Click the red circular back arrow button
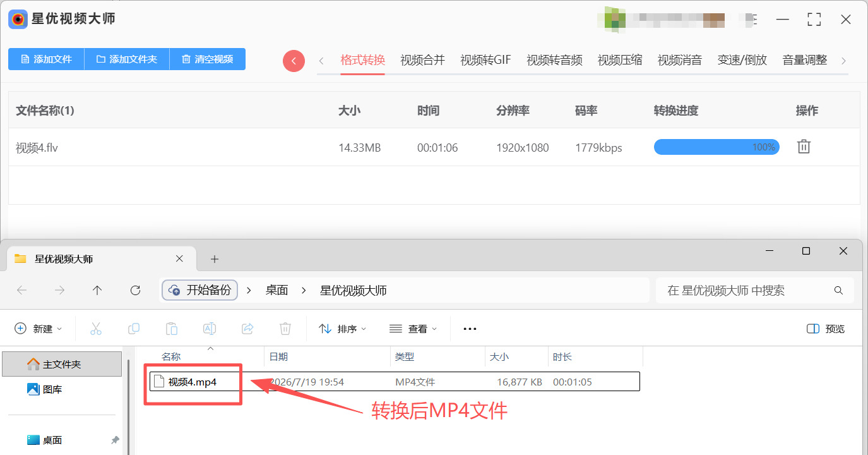 click(294, 61)
